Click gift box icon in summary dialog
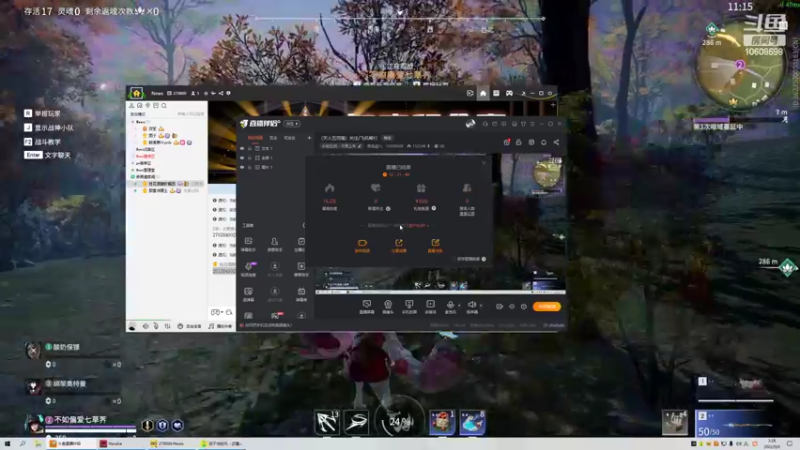Image resolution: width=800 pixels, height=450 pixels. pyautogui.click(x=421, y=188)
